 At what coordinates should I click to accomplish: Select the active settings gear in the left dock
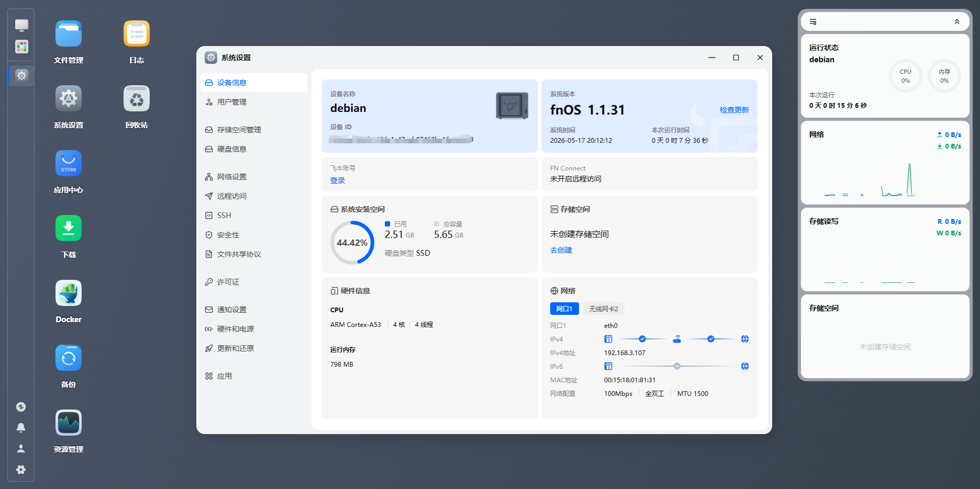[21, 75]
